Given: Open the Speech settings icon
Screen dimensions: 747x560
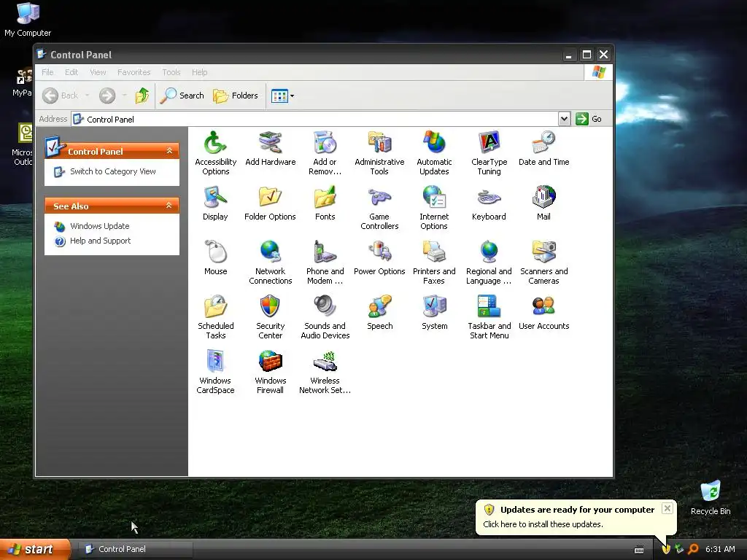Looking at the screenshot, I should tap(379, 312).
